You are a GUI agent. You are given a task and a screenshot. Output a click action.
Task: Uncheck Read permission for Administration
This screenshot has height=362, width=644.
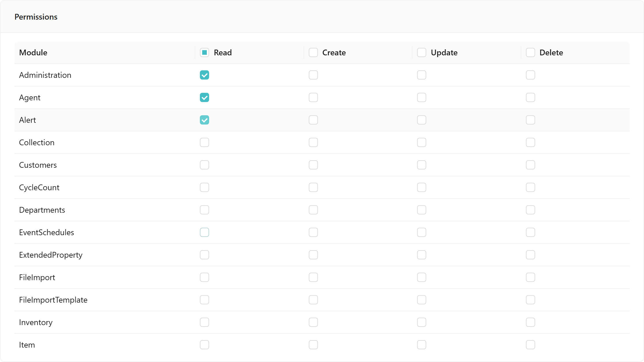pos(204,75)
